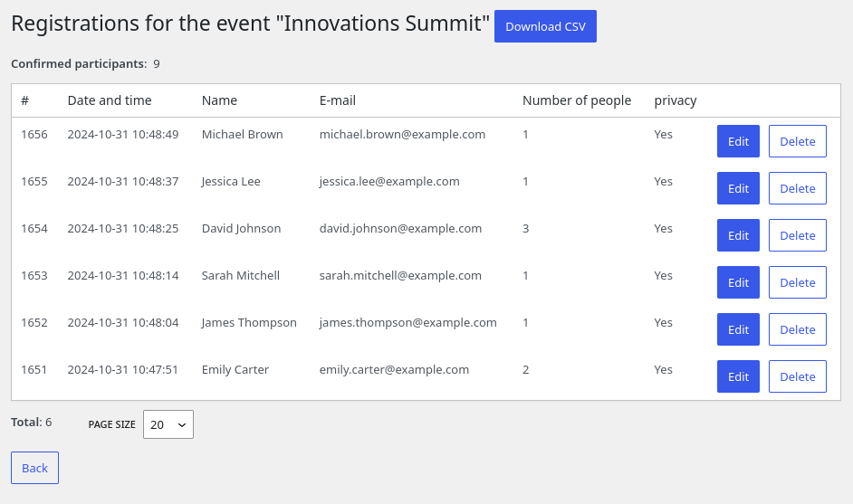
Task: Go back using the Back button
Action: [34, 468]
